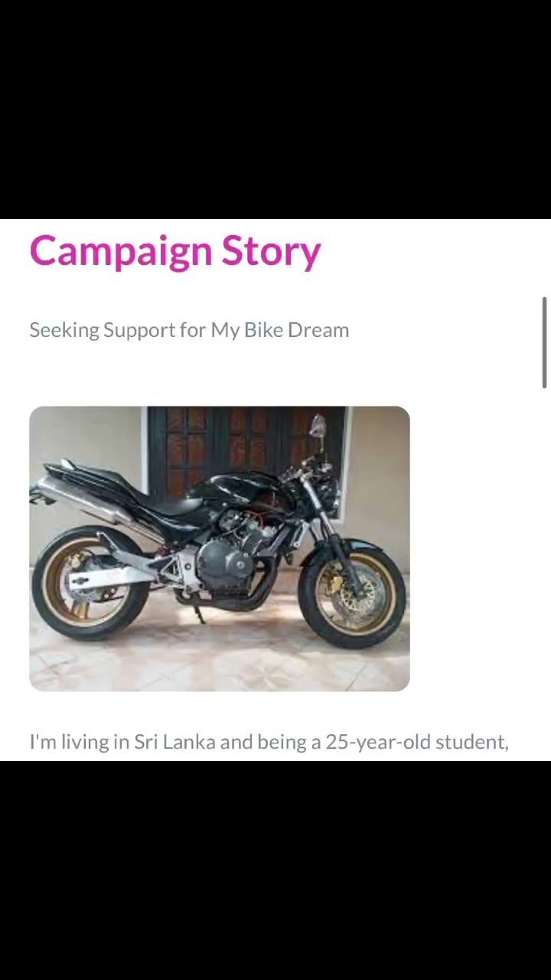Click the vertical scrollbar handle on the right
The image size is (551, 980).
point(545,342)
